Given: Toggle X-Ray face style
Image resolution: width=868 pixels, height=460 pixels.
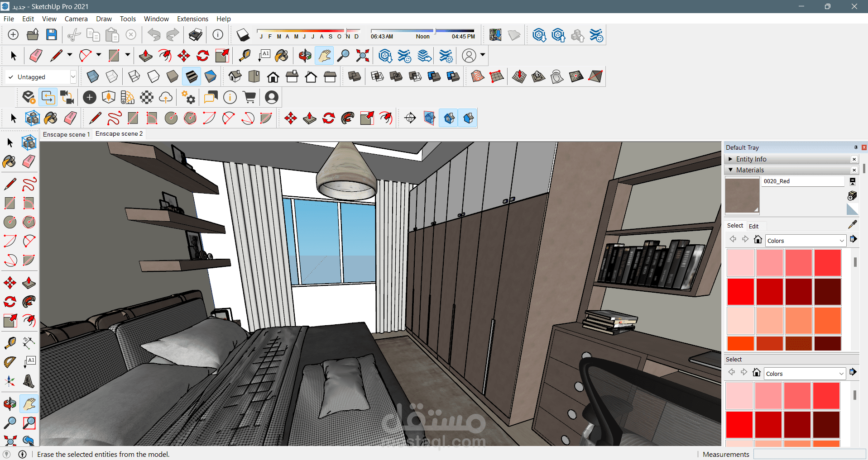Looking at the screenshot, I should coord(93,76).
